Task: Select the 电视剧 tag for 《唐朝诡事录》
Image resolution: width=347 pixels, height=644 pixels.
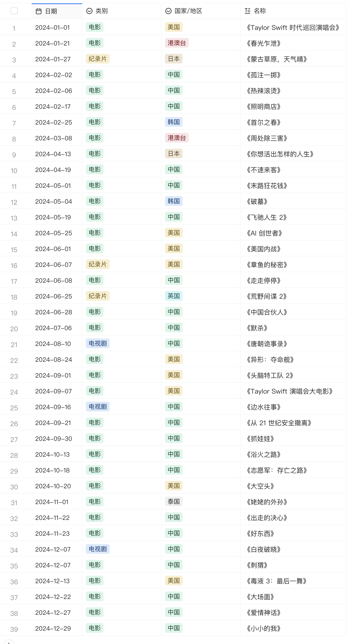Action: click(98, 344)
